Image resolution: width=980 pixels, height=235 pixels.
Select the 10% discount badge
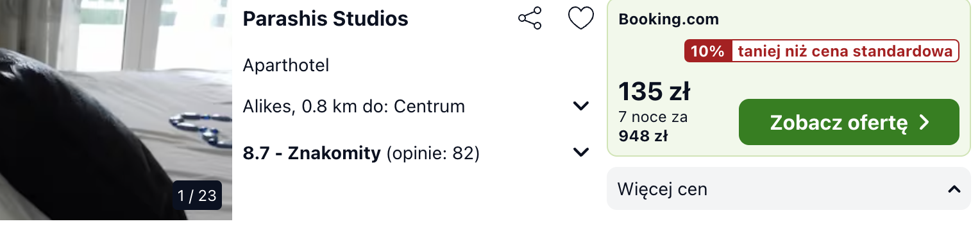click(708, 51)
